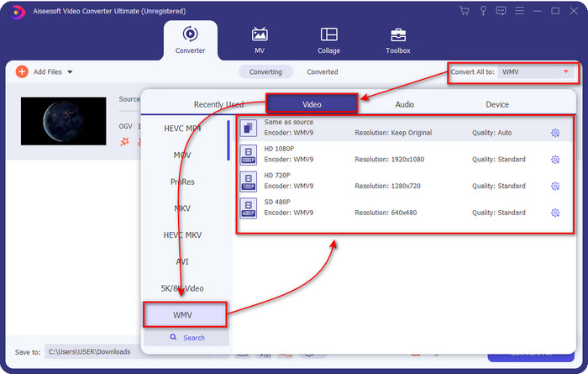
Task: Click Quality: Auto text
Action: tap(491, 133)
